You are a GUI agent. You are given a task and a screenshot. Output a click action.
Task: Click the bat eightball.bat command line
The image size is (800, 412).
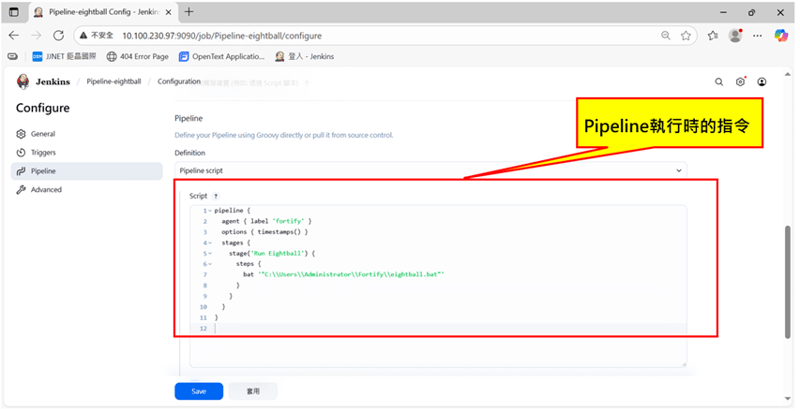(x=344, y=275)
